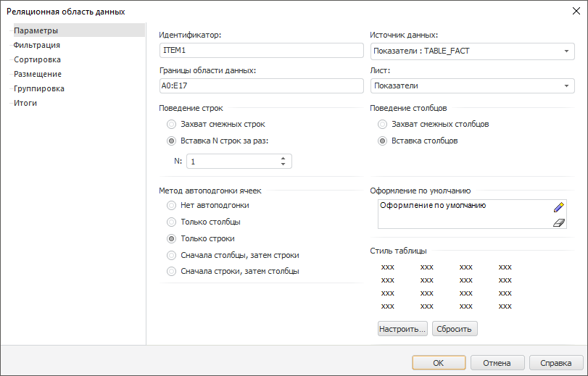Open the "Итоги" section

click(25, 103)
